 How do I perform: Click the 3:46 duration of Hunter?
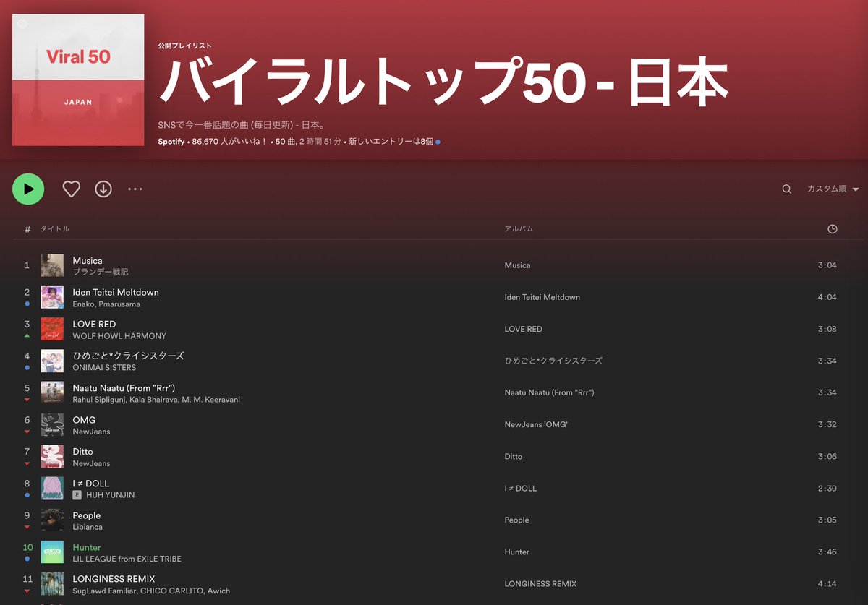coord(827,552)
